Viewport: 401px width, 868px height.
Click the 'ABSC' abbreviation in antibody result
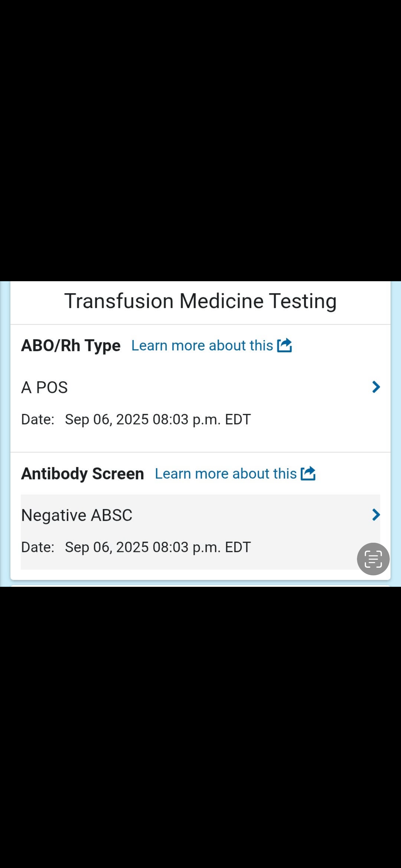click(111, 515)
